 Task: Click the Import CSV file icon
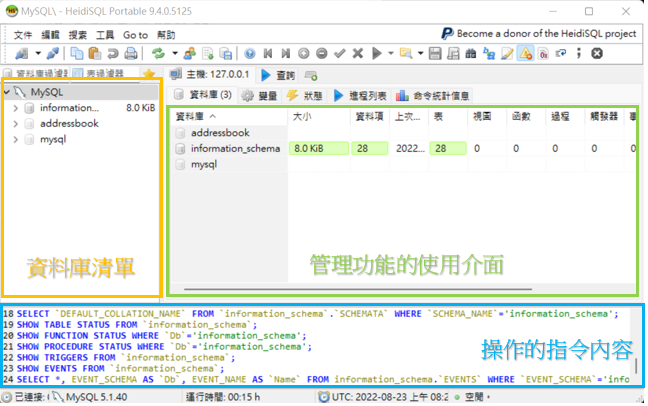(207, 53)
